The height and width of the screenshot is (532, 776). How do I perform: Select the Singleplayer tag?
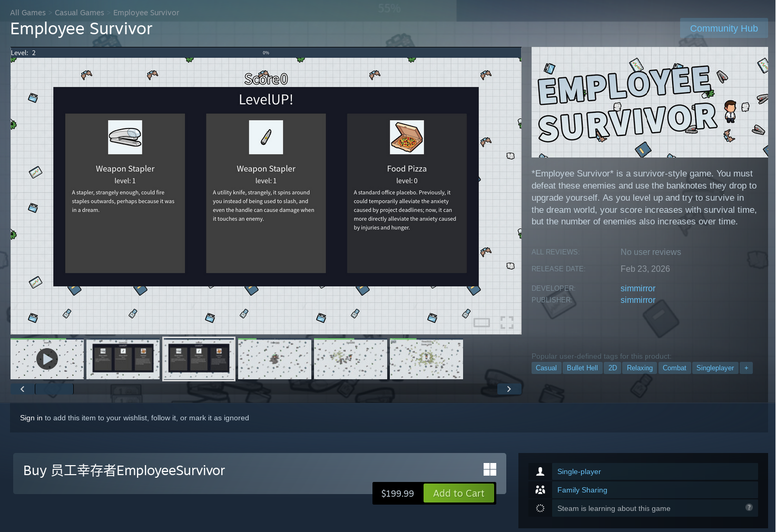click(x=715, y=368)
